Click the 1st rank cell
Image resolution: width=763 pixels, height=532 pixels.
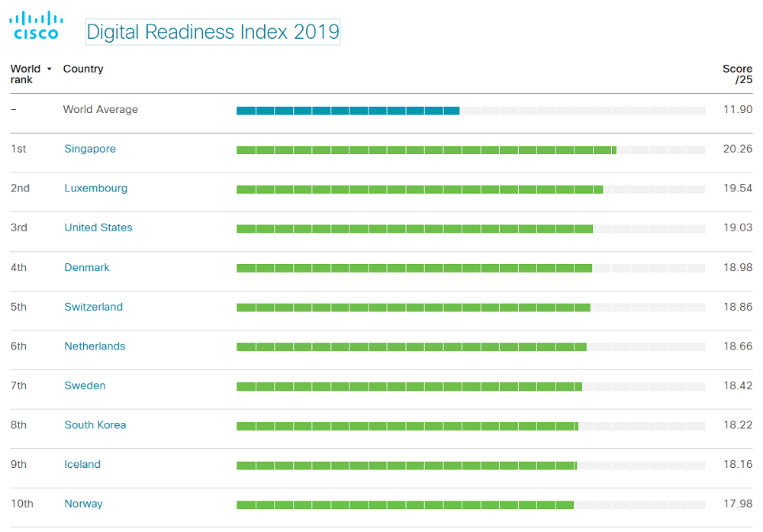click(18, 149)
